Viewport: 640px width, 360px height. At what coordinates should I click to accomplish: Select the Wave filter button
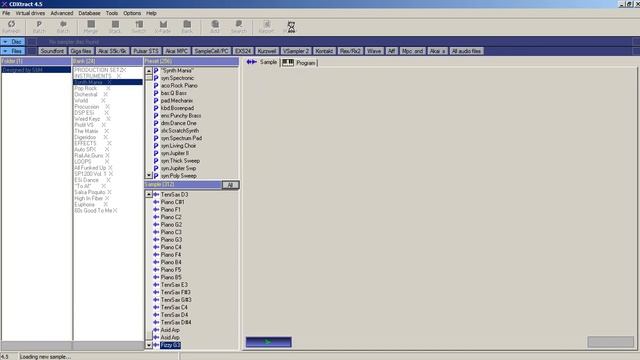pyautogui.click(x=373, y=51)
